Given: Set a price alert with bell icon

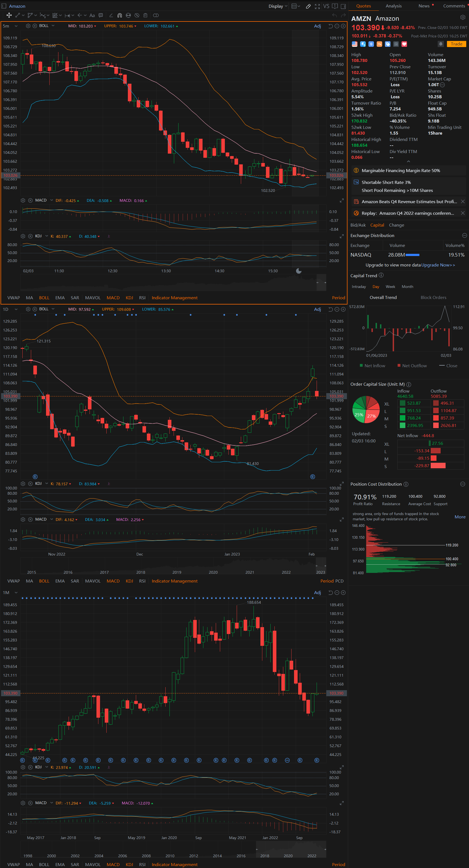Looking at the screenshot, I should click(441, 44).
